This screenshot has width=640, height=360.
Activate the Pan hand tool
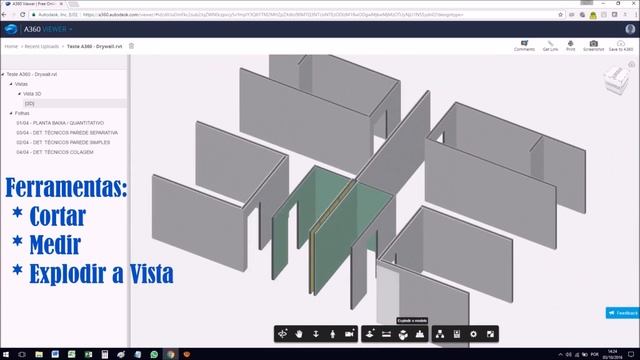299,334
